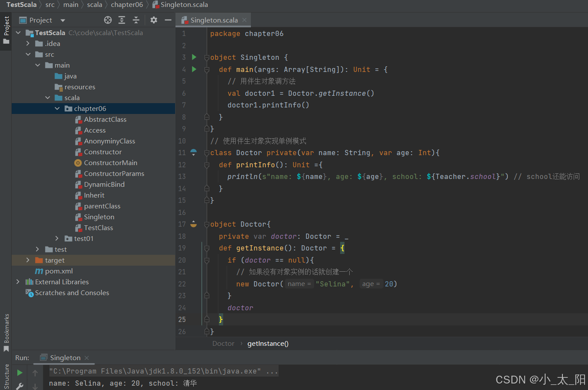Open the ConstructorParams file
588x390 pixels.
[110, 174]
